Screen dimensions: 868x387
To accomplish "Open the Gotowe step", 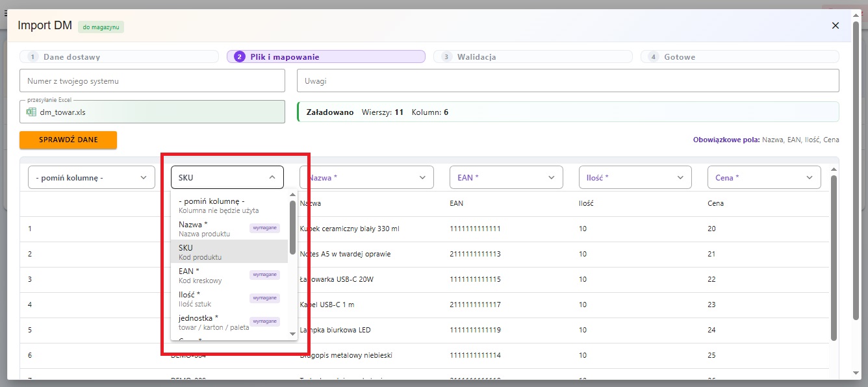I will tap(739, 56).
